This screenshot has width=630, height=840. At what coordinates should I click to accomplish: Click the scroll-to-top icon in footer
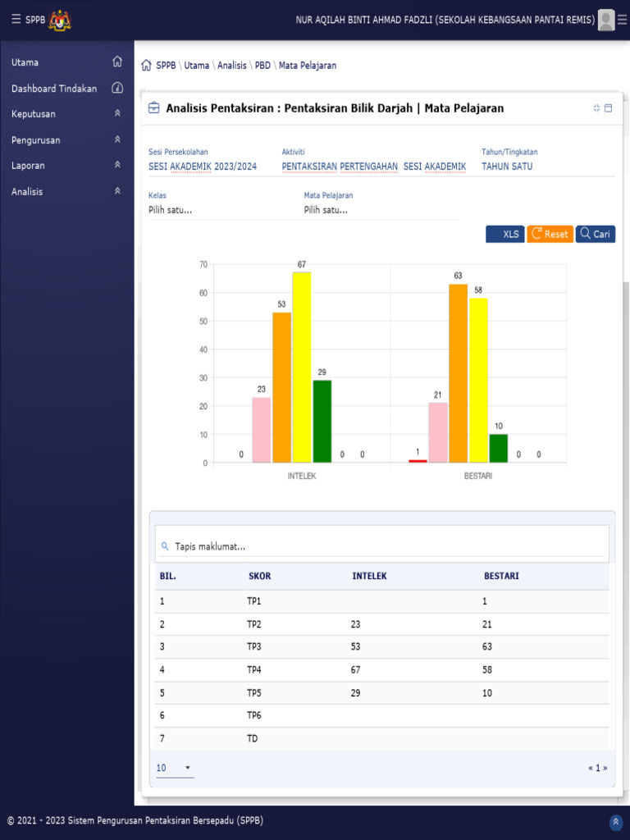[x=615, y=822]
